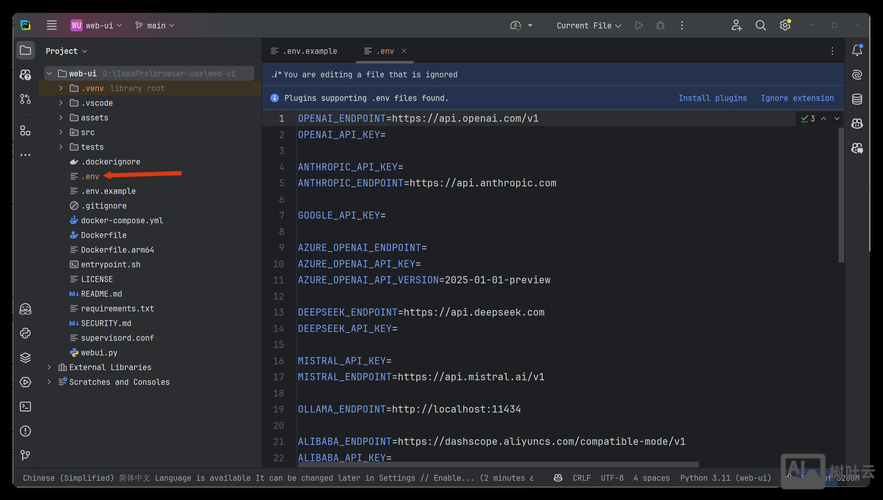Click the Ignore extension link

(x=797, y=98)
